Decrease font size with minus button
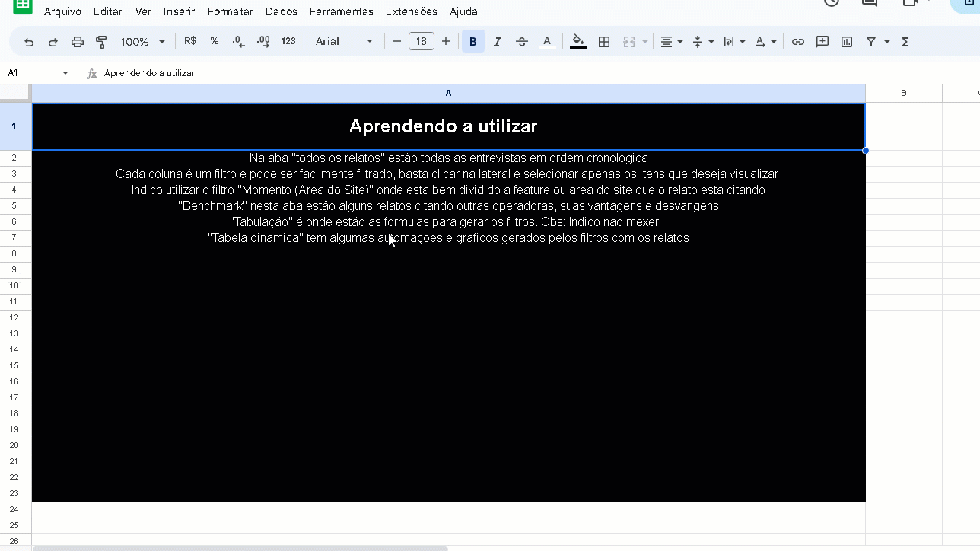The image size is (980, 551). pos(396,41)
